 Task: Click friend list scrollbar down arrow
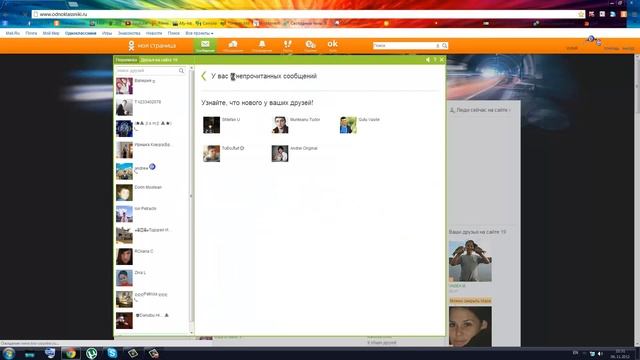coord(191,333)
